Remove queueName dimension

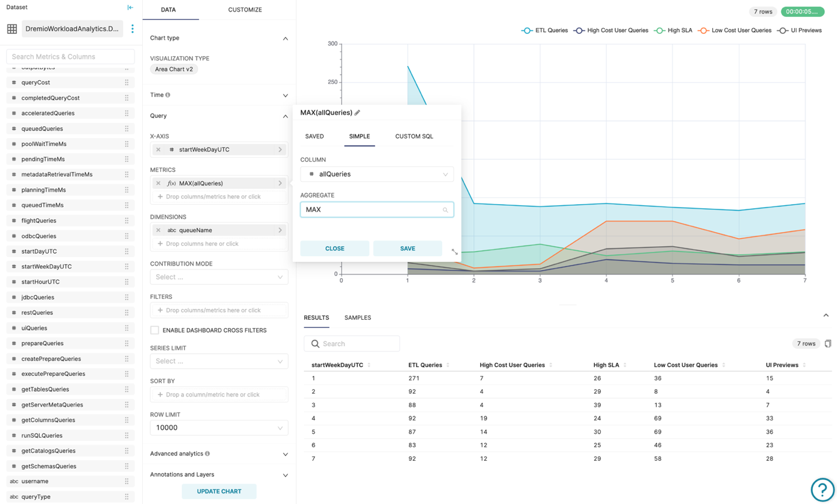point(158,230)
